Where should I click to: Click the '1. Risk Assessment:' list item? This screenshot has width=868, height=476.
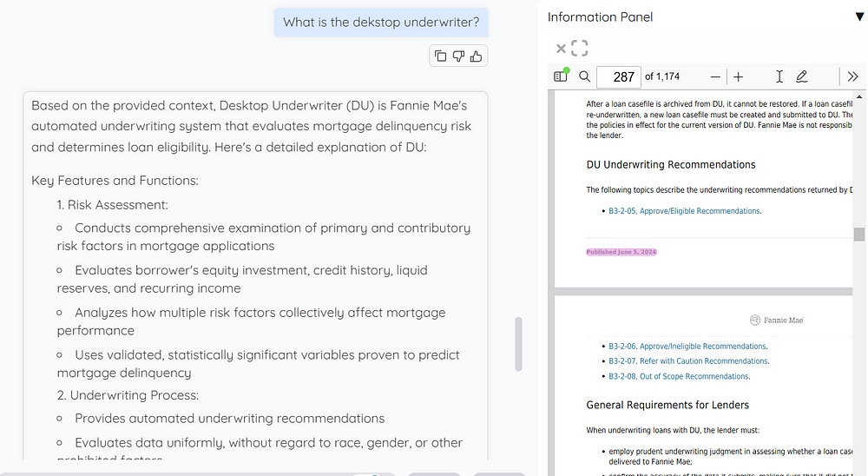[x=112, y=205]
